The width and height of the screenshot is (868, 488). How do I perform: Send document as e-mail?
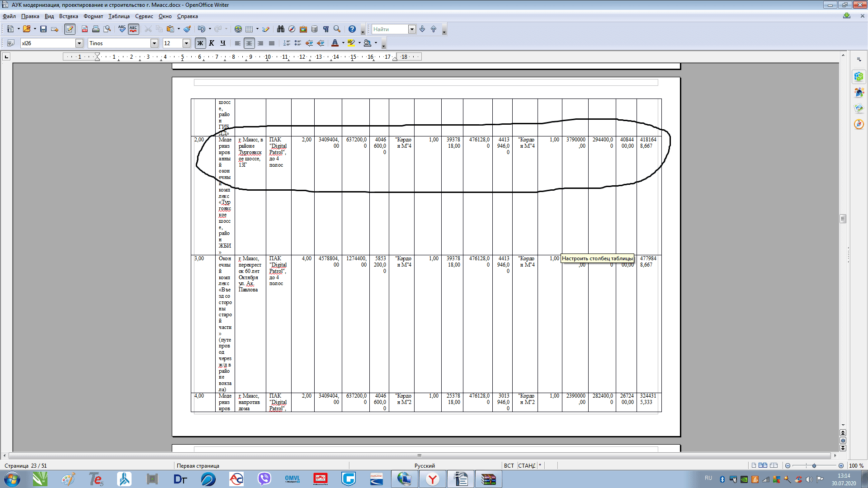coord(55,29)
